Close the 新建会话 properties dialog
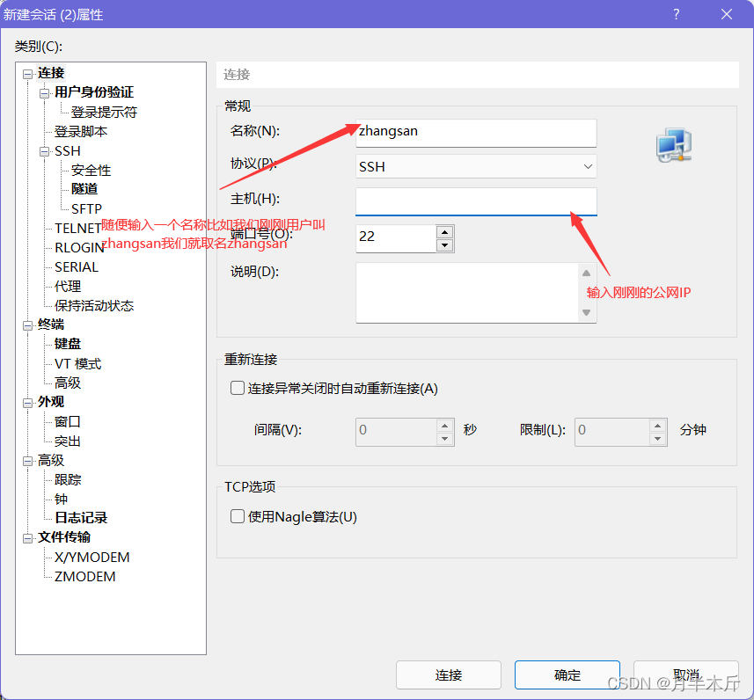 click(x=727, y=14)
